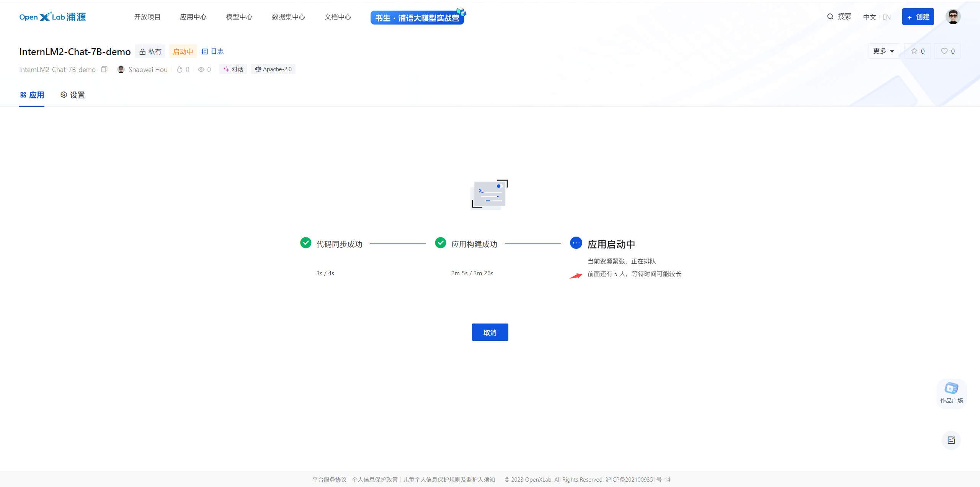This screenshot has height=487, width=980.
Task: Open the 书生·浦语大模型实战营 banner
Action: point(417,18)
